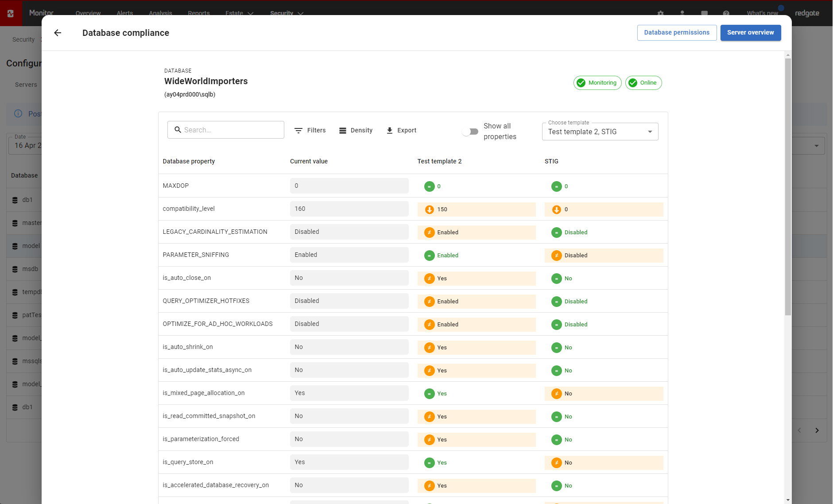Open help question mark icon
Image resolution: width=833 pixels, height=504 pixels.
click(x=726, y=13)
